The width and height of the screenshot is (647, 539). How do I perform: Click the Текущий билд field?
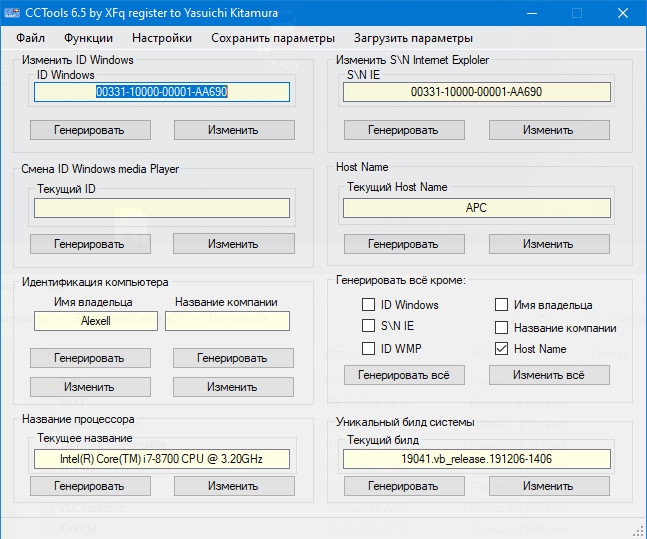coord(477,459)
